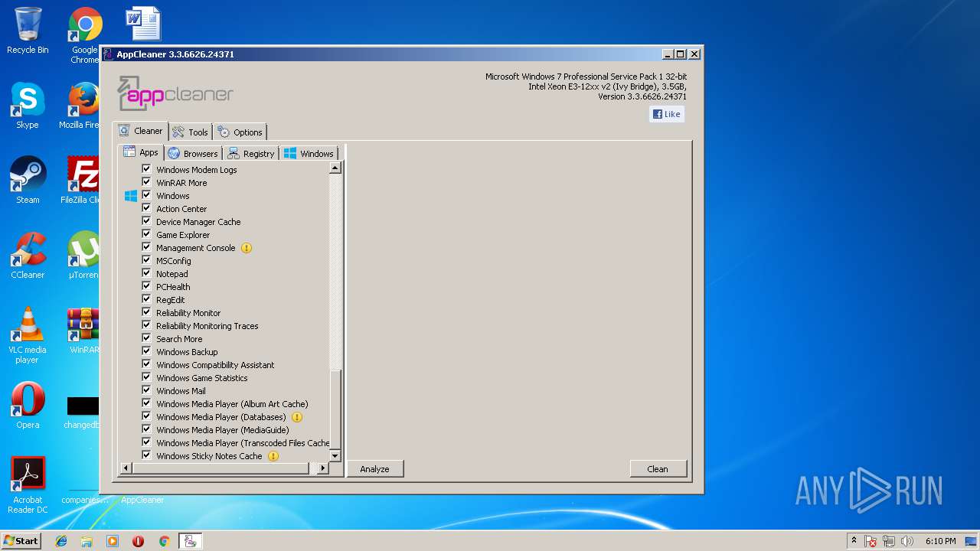Screen dimensions: 980x551
Task: Click the vertical scrollbar down arrow
Action: 335,456
